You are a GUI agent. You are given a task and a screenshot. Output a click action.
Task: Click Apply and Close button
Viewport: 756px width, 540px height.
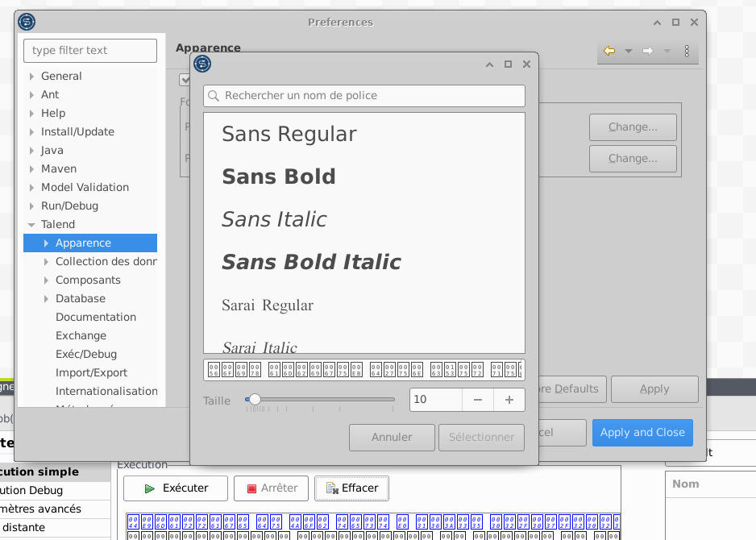pyautogui.click(x=642, y=433)
